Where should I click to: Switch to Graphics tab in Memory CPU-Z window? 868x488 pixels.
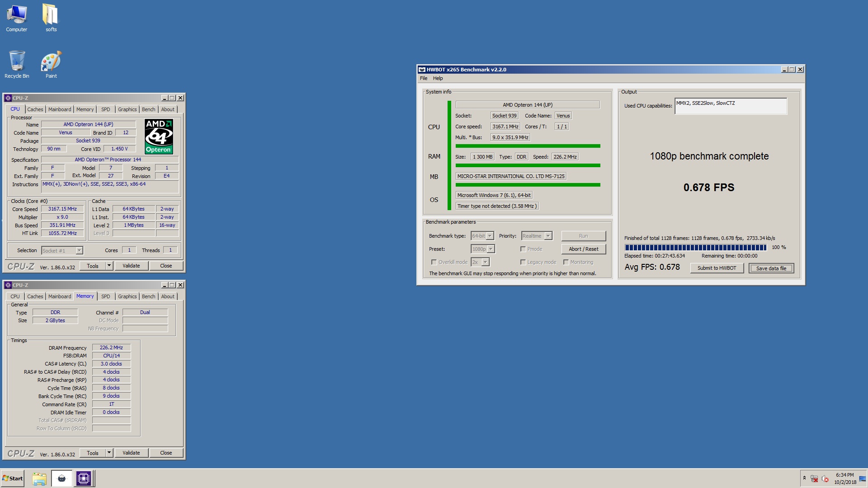point(127,296)
